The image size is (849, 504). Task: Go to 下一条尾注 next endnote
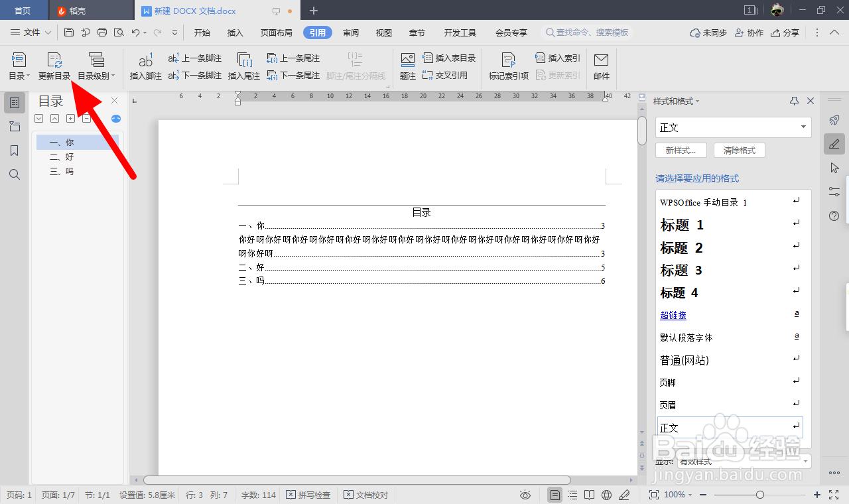tap(293, 76)
